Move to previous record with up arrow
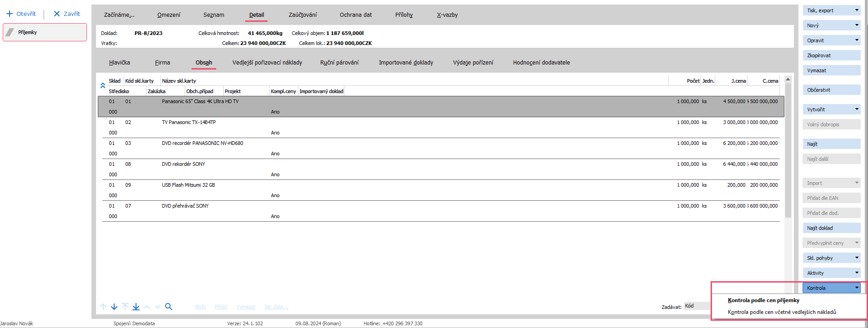This screenshot has height=328, width=868. 103,307
